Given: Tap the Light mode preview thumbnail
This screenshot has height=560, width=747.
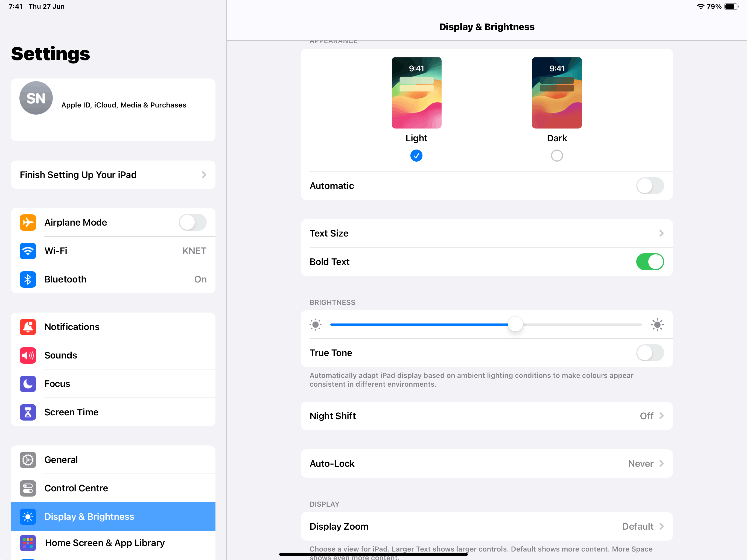Looking at the screenshot, I should point(416,93).
